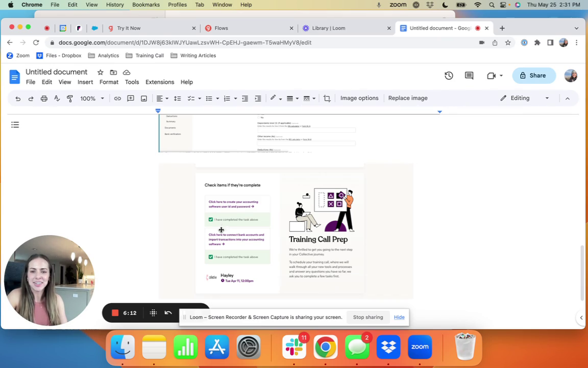The height and width of the screenshot is (368, 588).
Task: Click the Image options button
Action: click(359, 98)
